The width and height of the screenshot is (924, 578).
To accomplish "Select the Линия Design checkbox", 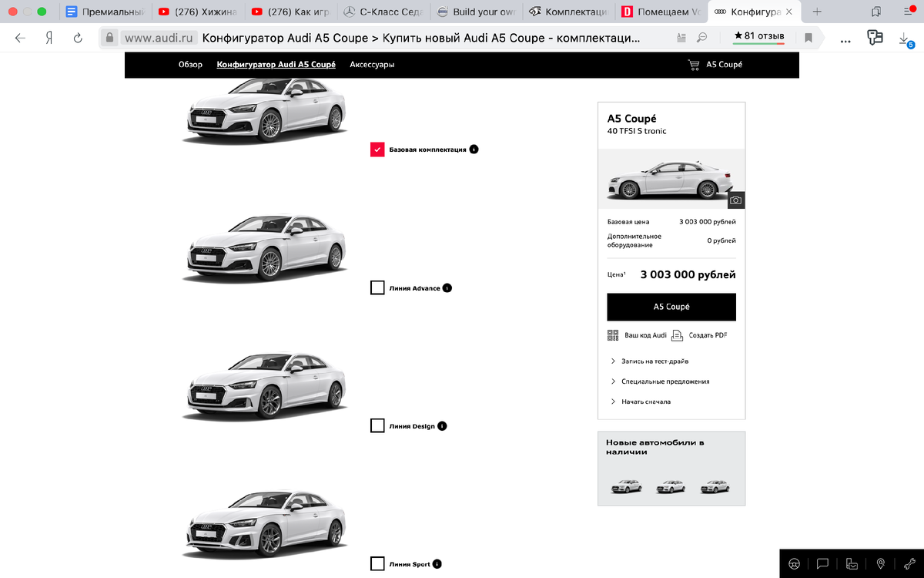I will (x=377, y=425).
